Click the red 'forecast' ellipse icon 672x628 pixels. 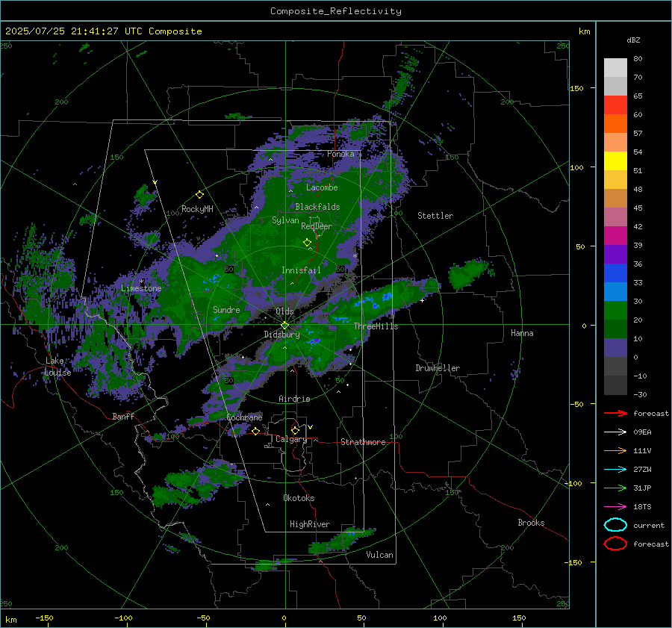615,544
